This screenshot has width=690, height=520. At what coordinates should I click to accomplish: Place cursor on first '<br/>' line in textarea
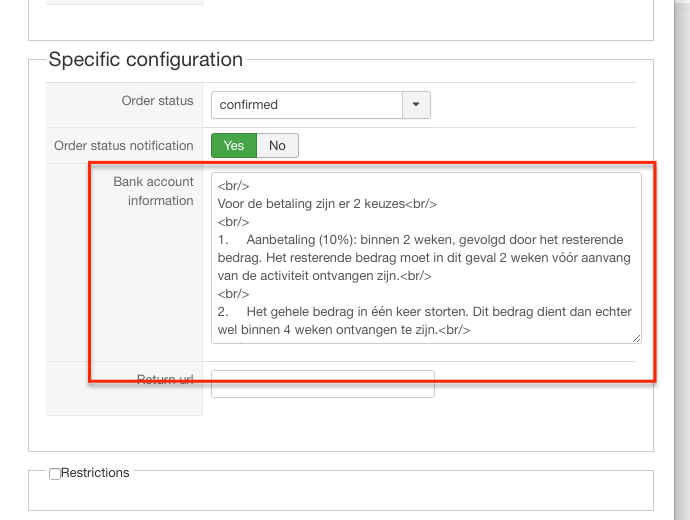[233, 186]
